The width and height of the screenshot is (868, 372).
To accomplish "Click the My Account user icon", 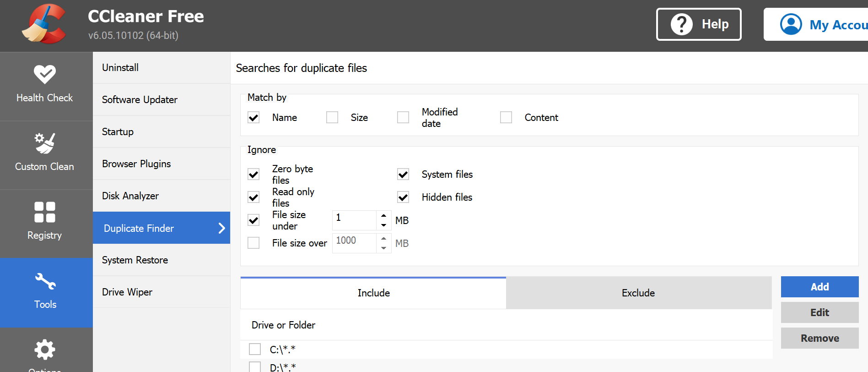I will coord(791,24).
